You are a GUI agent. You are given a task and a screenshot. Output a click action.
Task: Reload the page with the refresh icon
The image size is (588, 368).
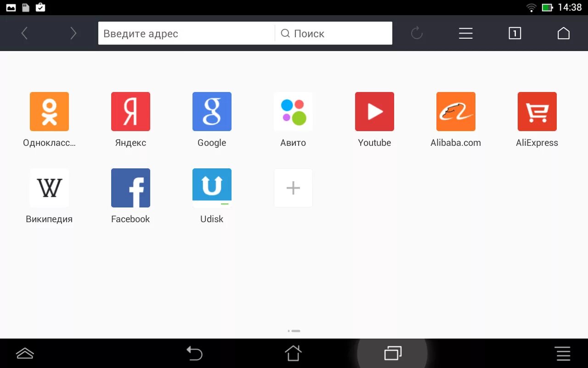pos(417,33)
